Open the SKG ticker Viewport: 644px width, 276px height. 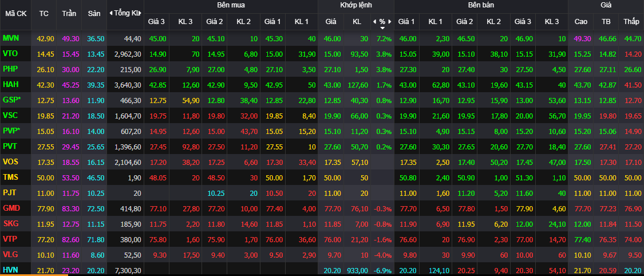pos(10,224)
